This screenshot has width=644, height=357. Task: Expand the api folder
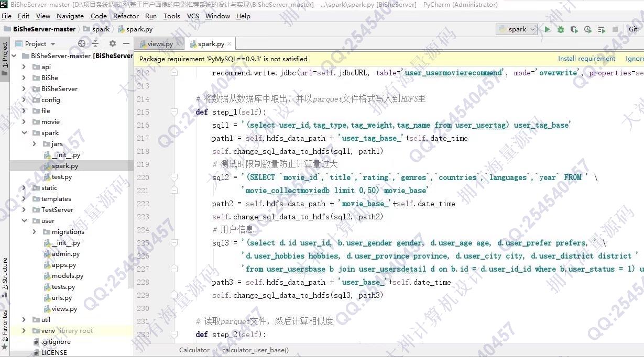tap(24, 67)
